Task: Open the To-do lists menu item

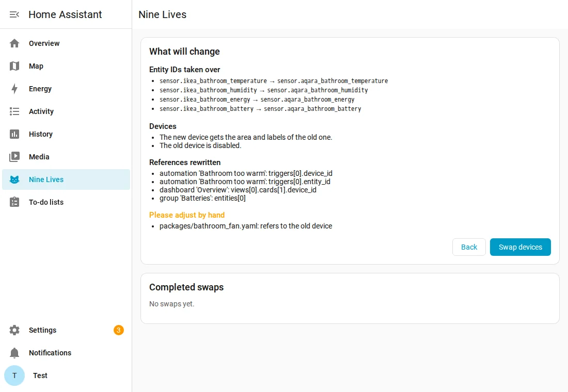Action: [66, 202]
